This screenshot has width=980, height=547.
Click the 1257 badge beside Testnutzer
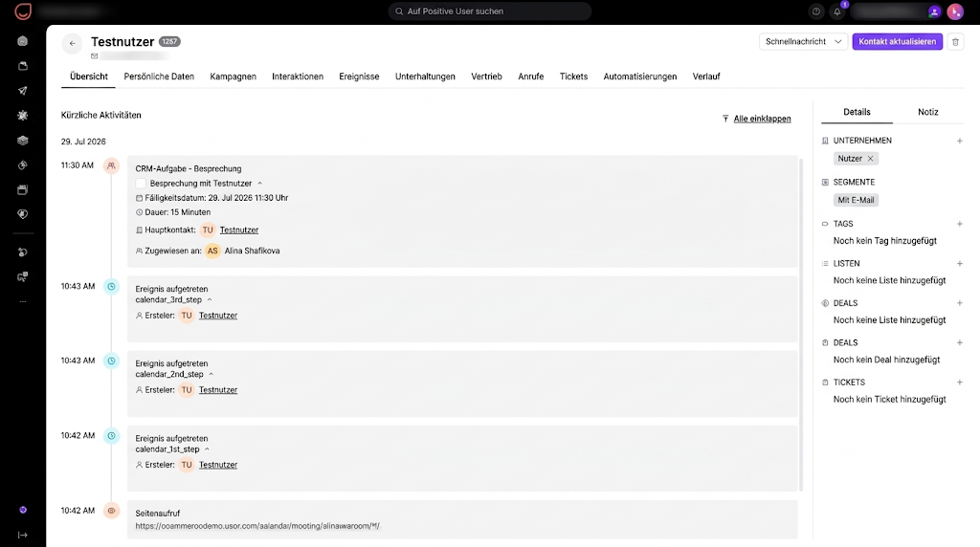click(169, 41)
